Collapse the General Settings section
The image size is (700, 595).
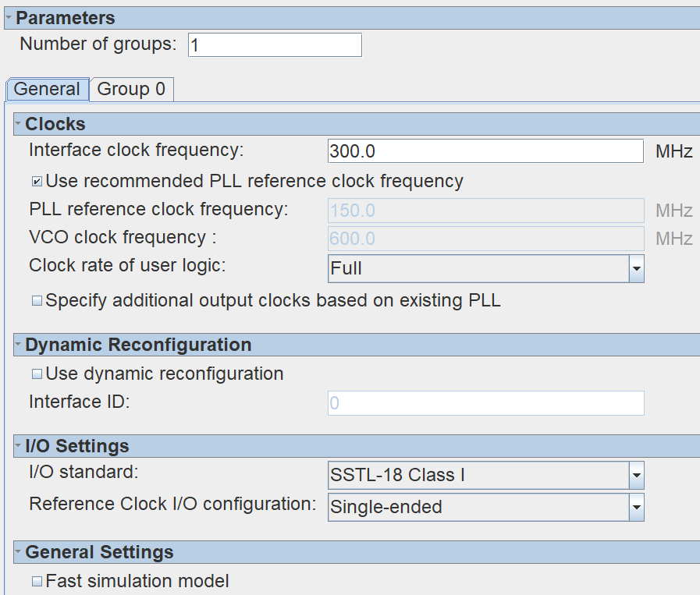click(18, 552)
